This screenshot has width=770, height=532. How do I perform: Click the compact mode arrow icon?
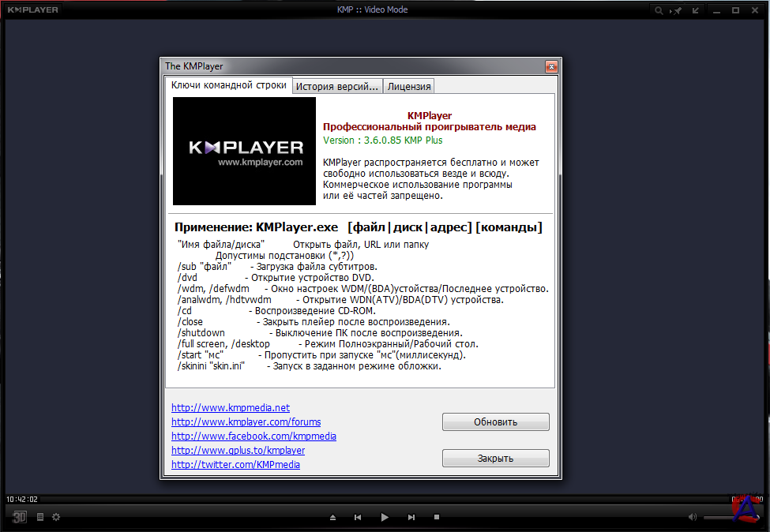point(695,10)
